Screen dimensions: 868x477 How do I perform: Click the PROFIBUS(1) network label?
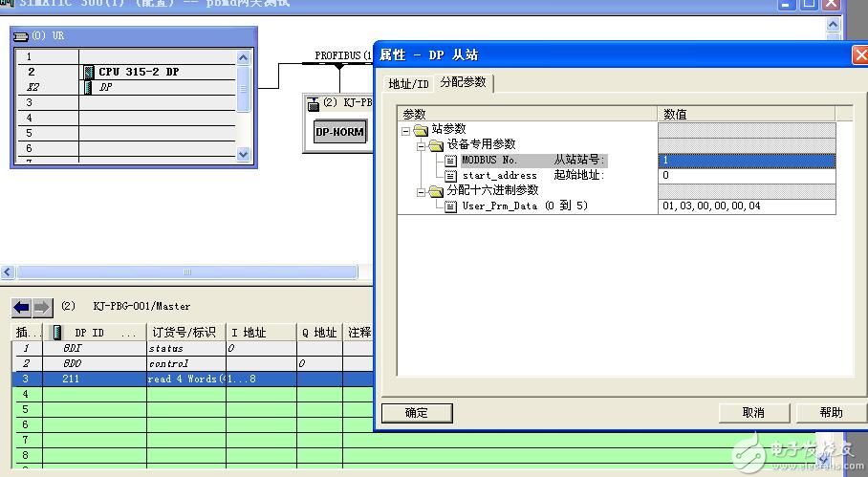pyautogui.click(x=342, y=55)
